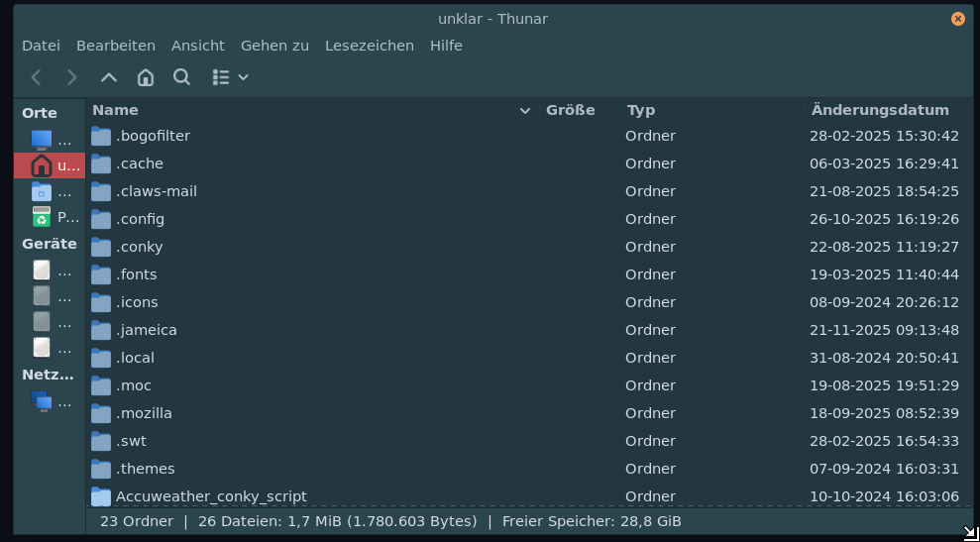This screenshot has width=980, height=542.
Task: Click date 28-02-2025 15:30:42
Action: 884,136
